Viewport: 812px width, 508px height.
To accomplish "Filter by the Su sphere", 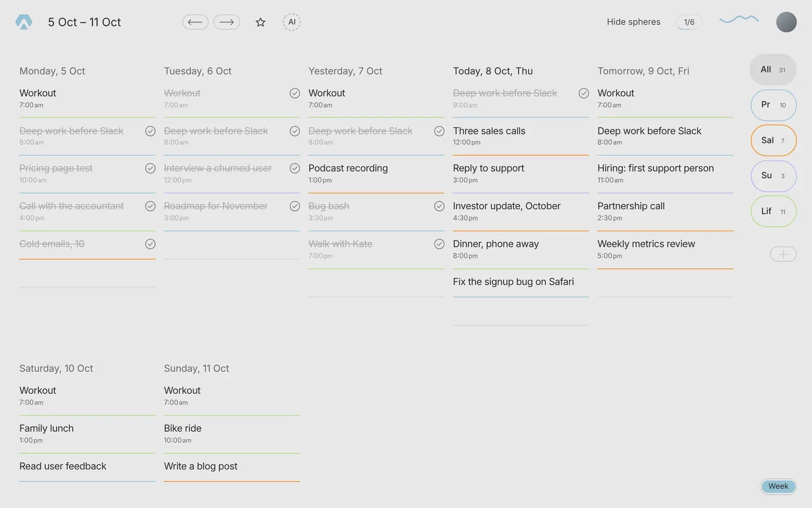I will [774, 176].
